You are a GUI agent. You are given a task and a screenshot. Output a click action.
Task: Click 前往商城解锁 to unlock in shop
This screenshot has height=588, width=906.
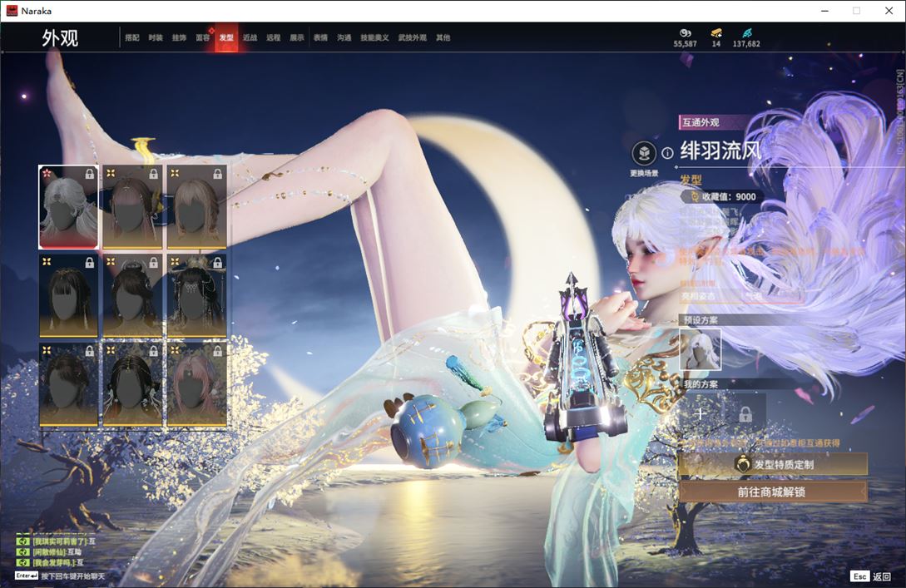click(773, 492)
